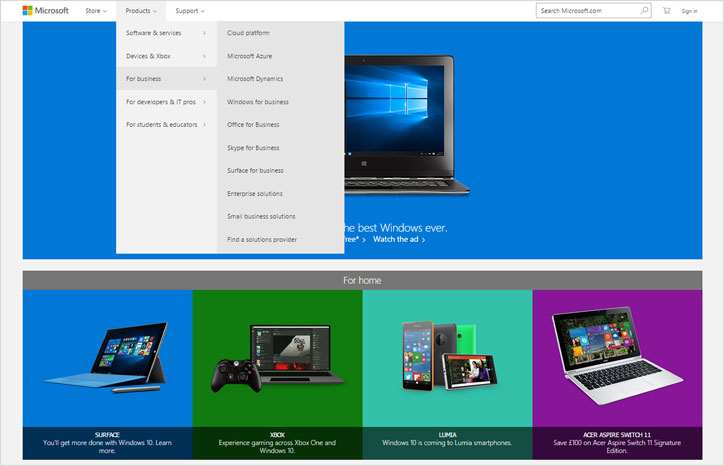Image resolution: width=724 pixels, height=466 pixels.
Task: Open the Support dropdown menu
Action: [190, 11]
